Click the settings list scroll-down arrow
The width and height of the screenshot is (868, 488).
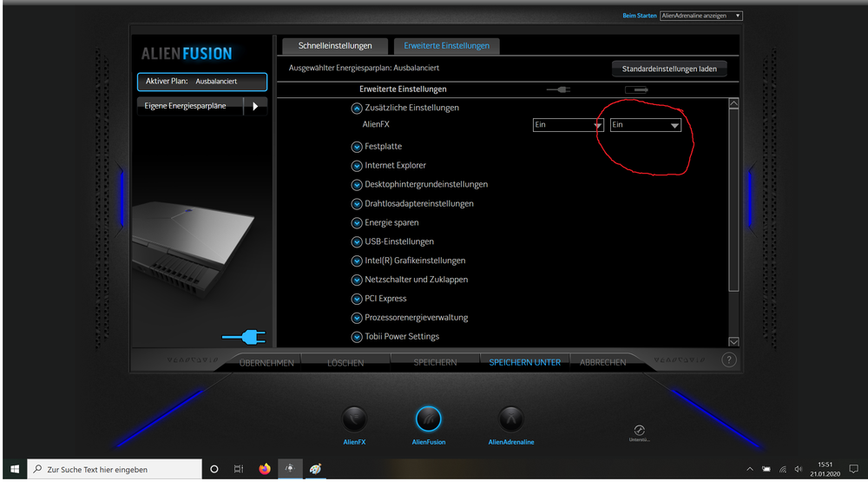click(x=733, y=342)
